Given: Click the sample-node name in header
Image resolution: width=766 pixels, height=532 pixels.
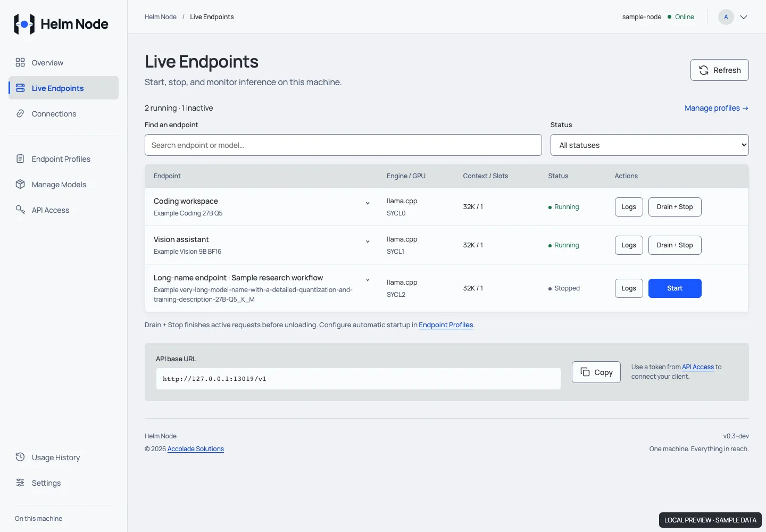Looking at the screenshot, I should pyautogui.click(x=642, y=17).
